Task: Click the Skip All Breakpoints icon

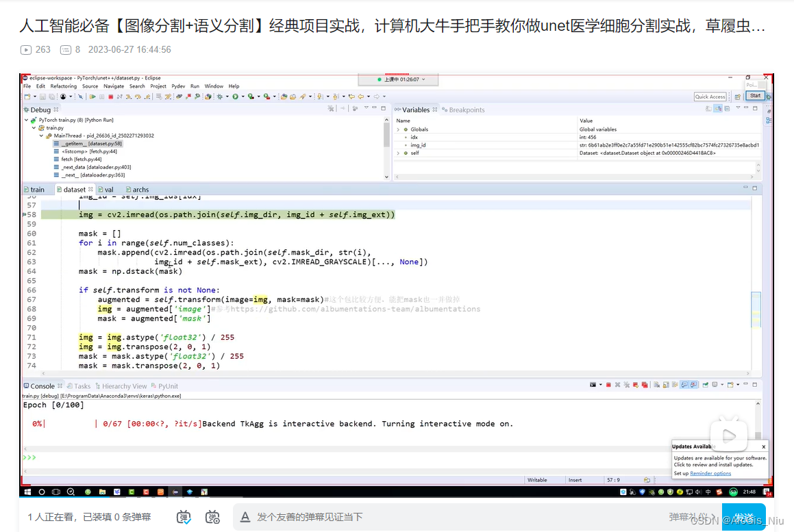Action: coord(80,96)
